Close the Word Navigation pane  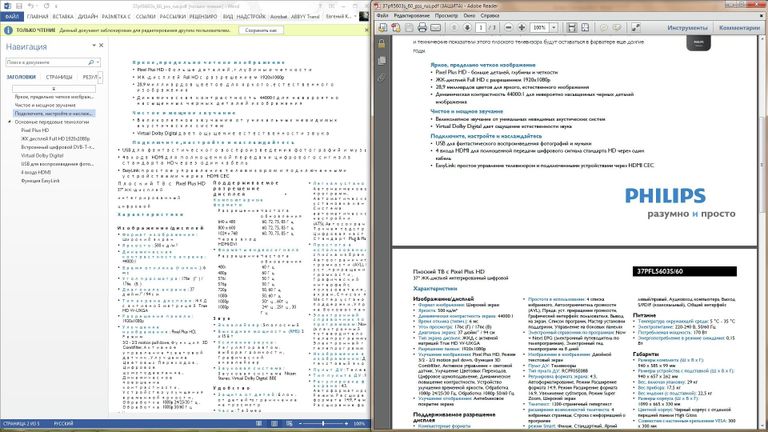(x=101, y=45)
